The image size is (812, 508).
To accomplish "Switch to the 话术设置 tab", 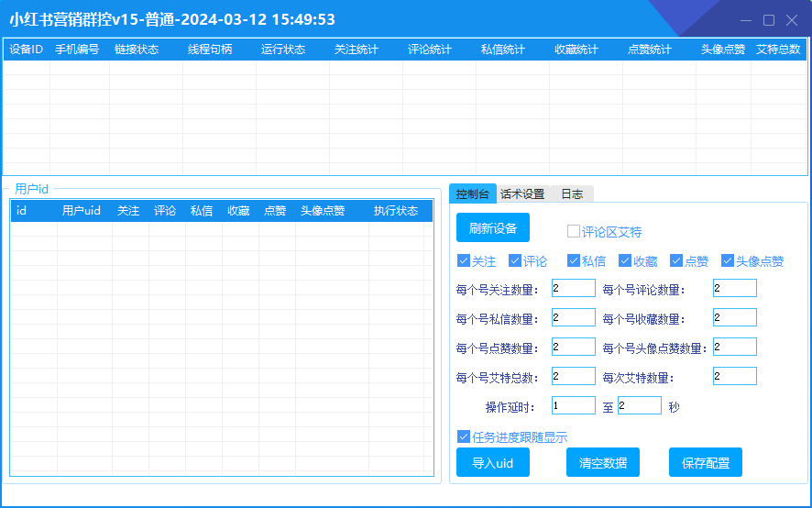I will [522, 193].
